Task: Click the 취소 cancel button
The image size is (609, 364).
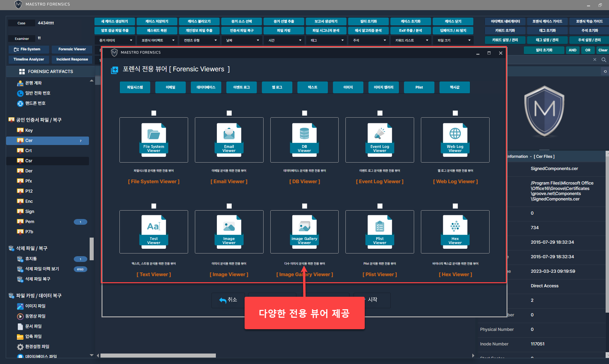Action: (x=228, y=300)
